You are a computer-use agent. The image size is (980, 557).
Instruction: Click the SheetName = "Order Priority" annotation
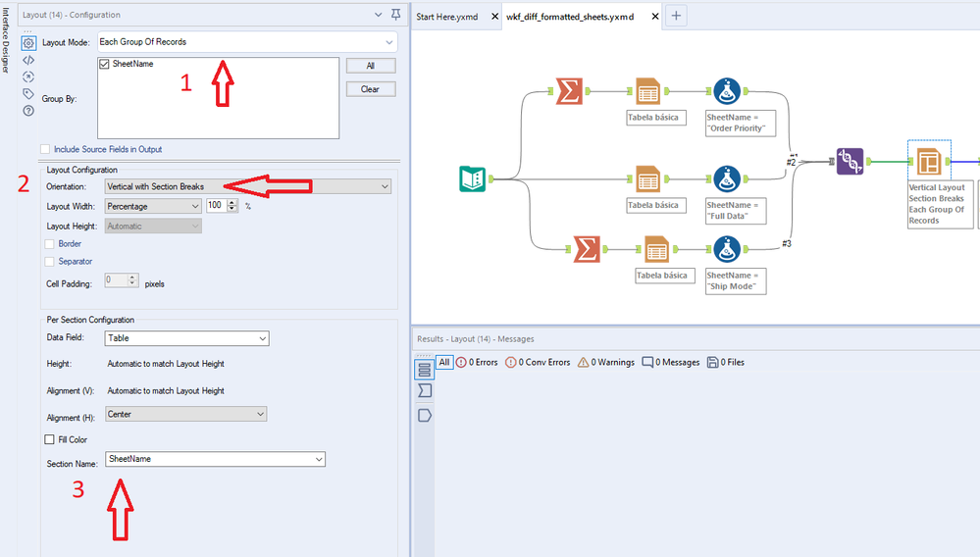coord(740,123)
